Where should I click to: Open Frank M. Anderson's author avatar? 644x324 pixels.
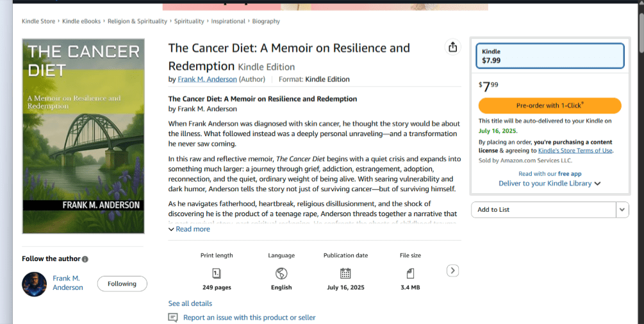point(35,284)
